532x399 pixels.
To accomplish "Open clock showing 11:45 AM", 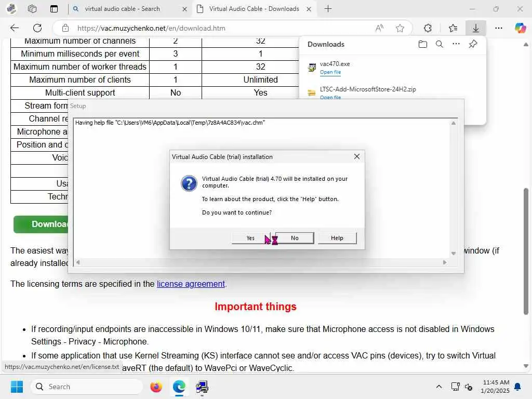I will [x=495, y=387].
